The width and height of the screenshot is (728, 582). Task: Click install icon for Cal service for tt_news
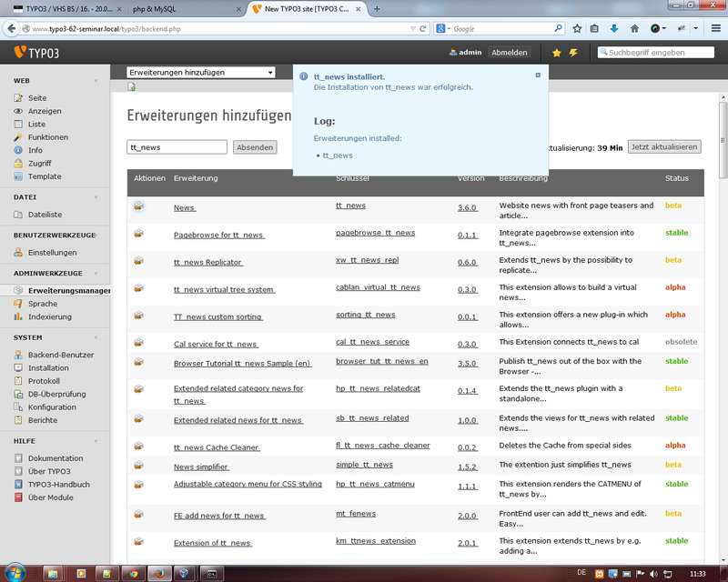coord(138,343)
